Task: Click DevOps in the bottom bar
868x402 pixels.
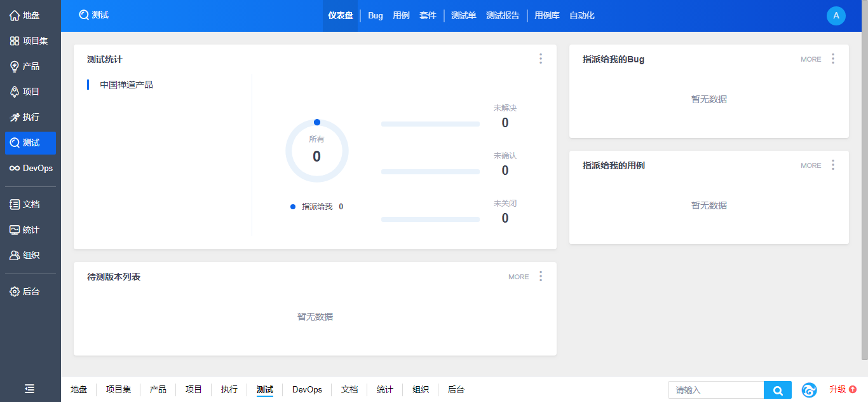Action: pos(307,390)
